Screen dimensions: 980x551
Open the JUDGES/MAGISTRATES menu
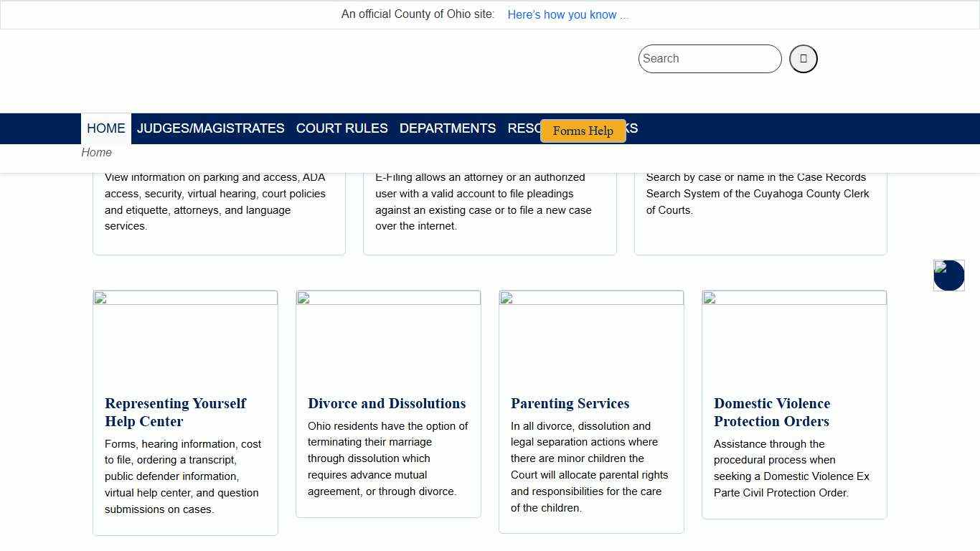pos(210,128)
